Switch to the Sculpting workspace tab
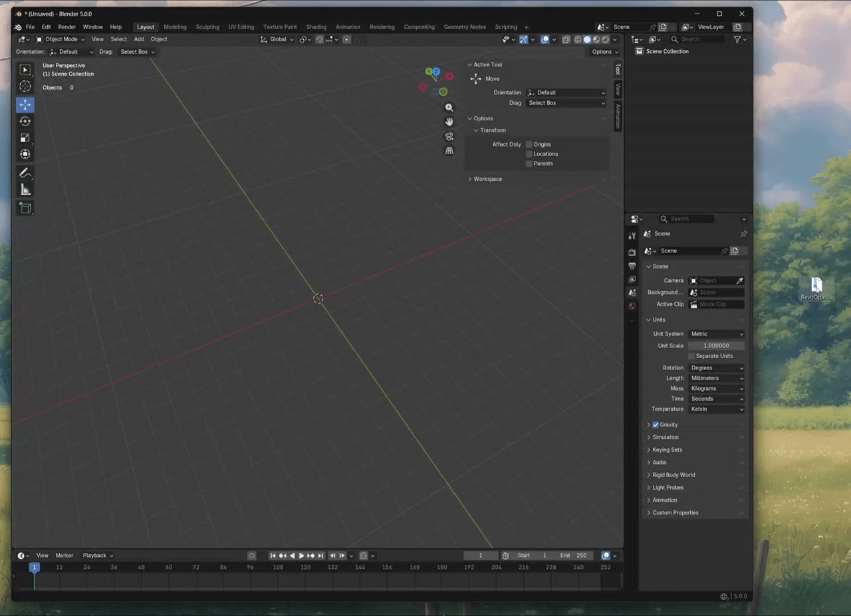This screenshot has height=616, width=851. point(207,27)
